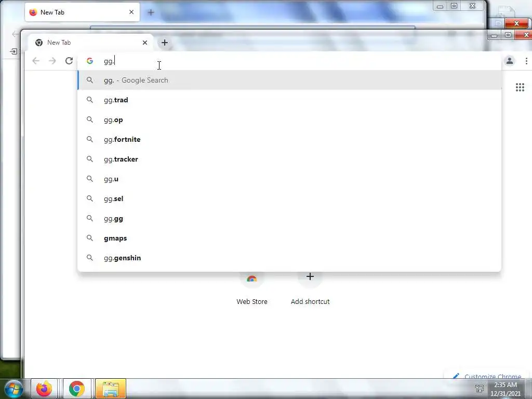Reload the Chrome page
Viewport: 532px width, 399px height.
69,61
